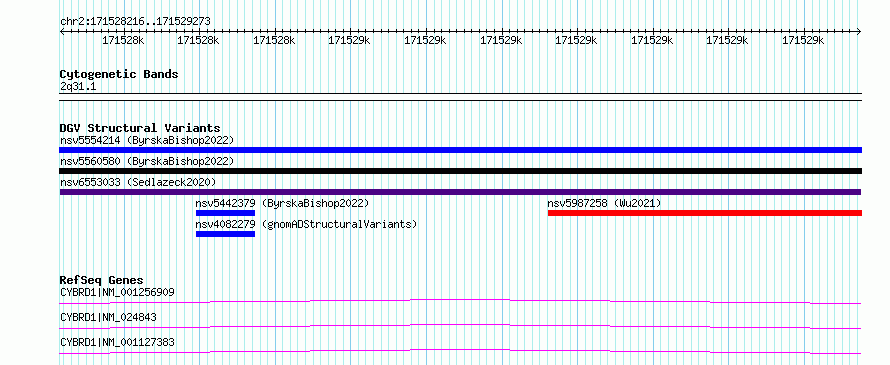Image resolution: width=890 pixels, height=365 pixels.
Task: Click the blue bar for nsv5554214
Action: click(x=460, y=150)
